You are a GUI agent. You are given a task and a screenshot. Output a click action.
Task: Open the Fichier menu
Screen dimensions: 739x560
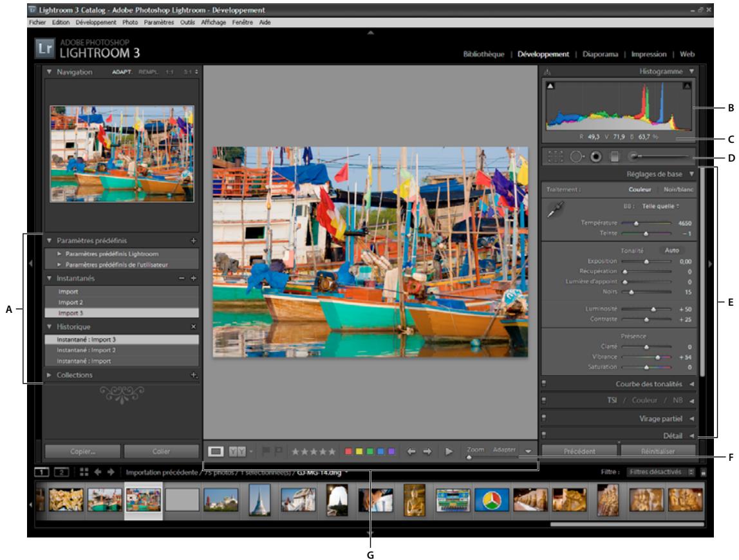click(x=37, y=22)
